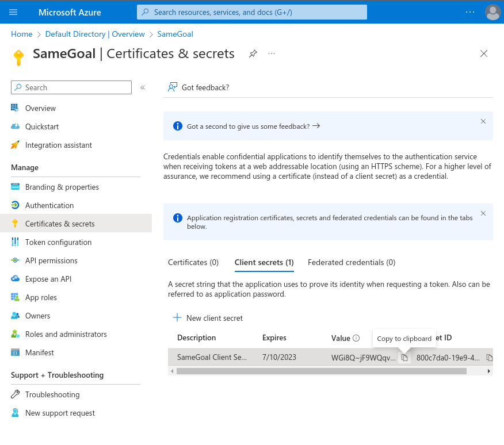Open the feedback link in info banner

pyautogui.click(x=253, y=126)
